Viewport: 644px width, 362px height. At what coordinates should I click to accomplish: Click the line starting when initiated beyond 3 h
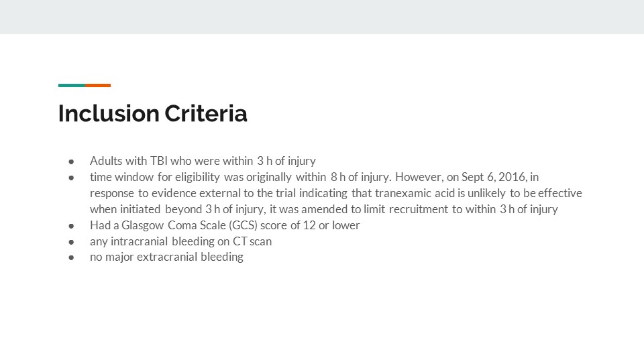(323, 209)
